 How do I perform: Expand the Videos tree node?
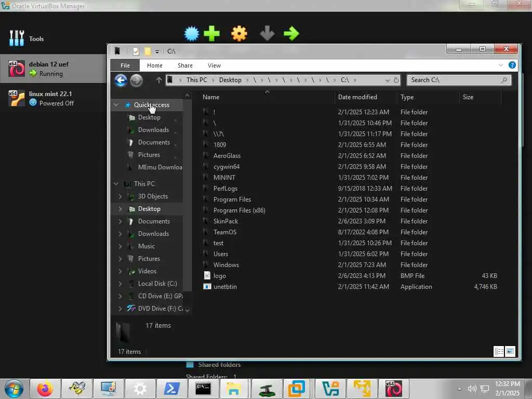[x=120, y=271]
